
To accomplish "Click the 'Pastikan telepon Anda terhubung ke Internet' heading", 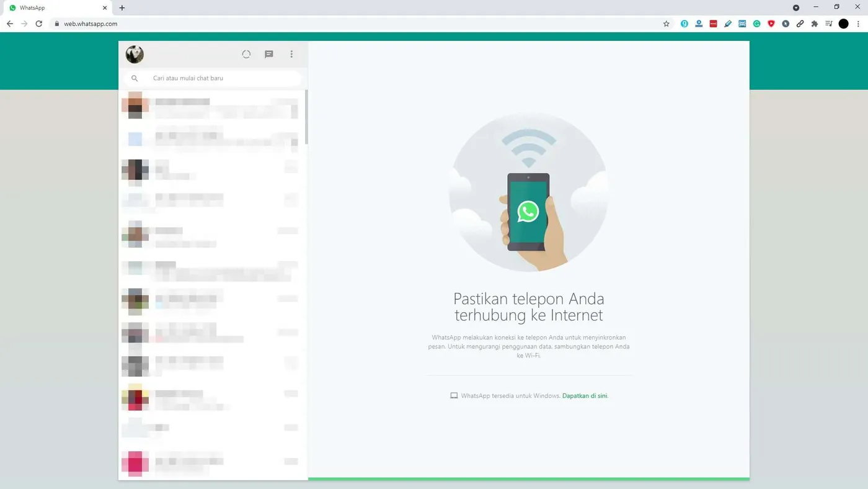I will click(x=529, y=307).
